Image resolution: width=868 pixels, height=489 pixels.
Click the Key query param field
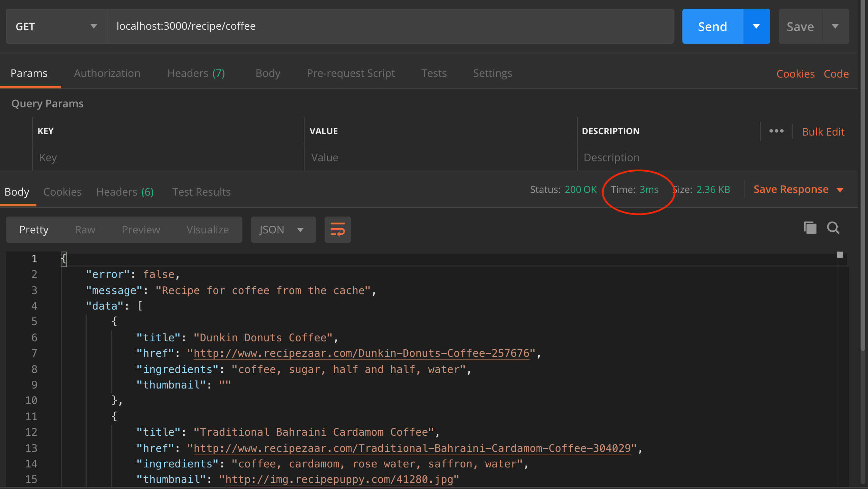[x=169, y=157]
